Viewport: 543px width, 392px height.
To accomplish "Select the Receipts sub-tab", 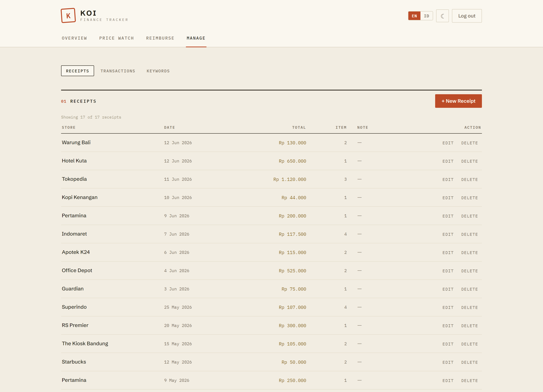I will pos(77,71).
